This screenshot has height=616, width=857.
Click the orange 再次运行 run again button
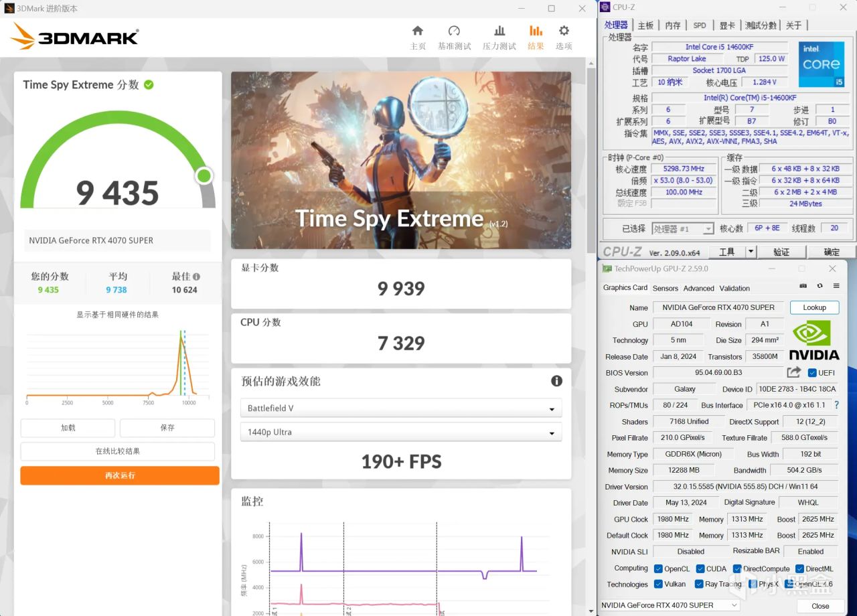(120, 475)
